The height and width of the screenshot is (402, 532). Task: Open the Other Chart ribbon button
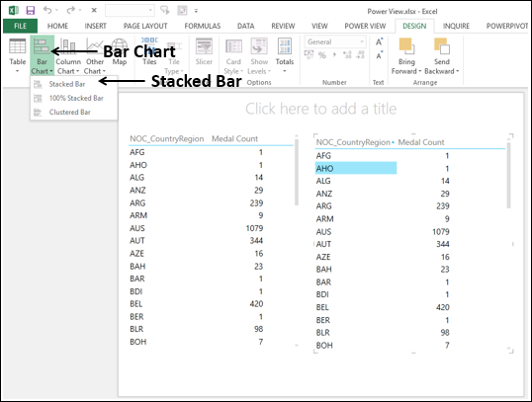[x=95, y=56]
